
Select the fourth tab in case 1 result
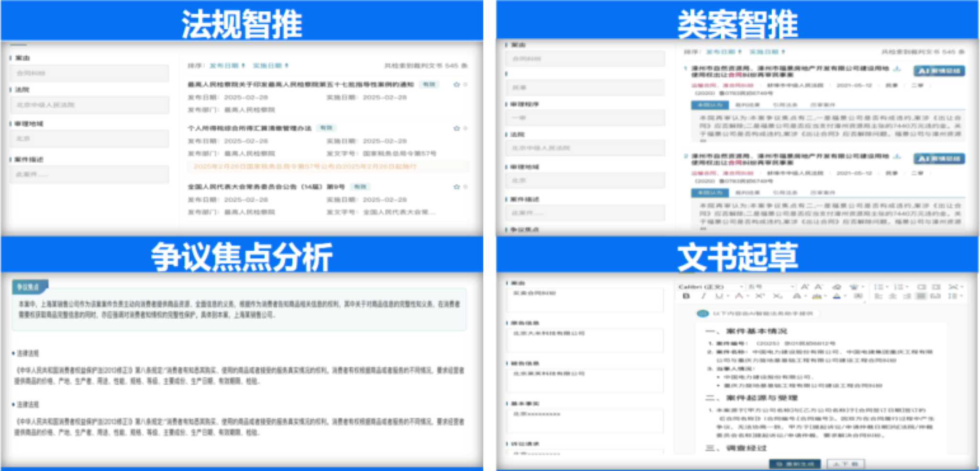[823, 105]
